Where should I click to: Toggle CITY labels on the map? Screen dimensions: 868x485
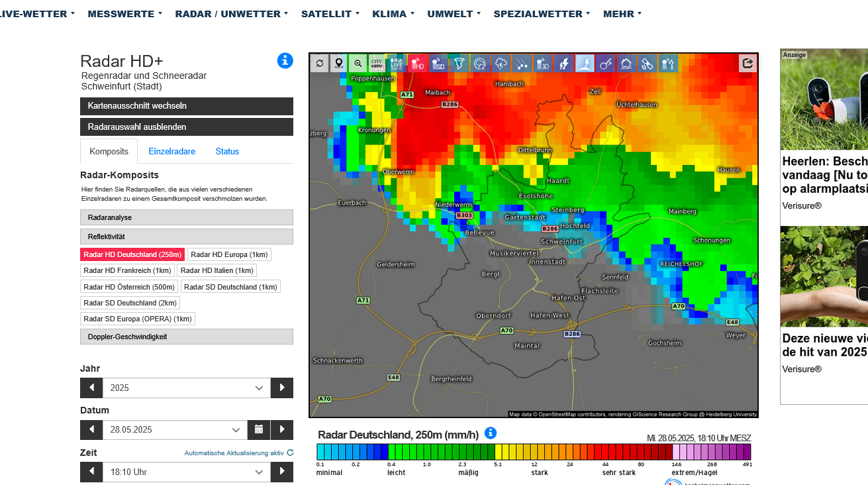pos(377,64)
